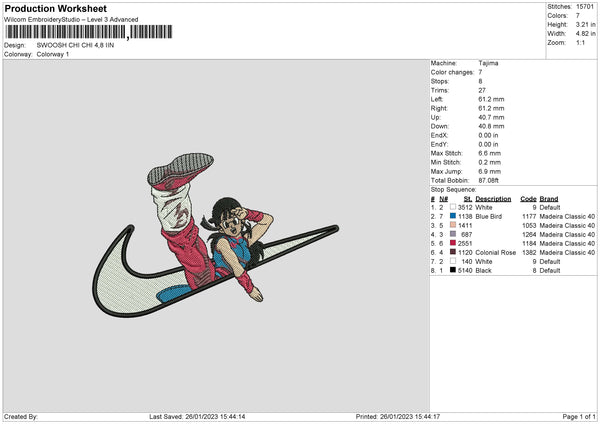
Task: Select the Wilcom EmbroideryStudio Level 3 Advanced line
Action: point(71,20)
